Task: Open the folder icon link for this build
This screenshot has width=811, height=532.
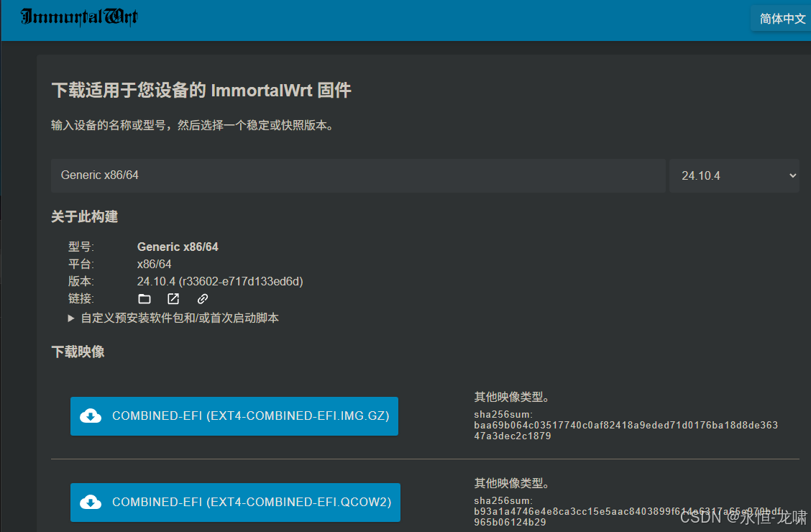Action: (145, 299)
